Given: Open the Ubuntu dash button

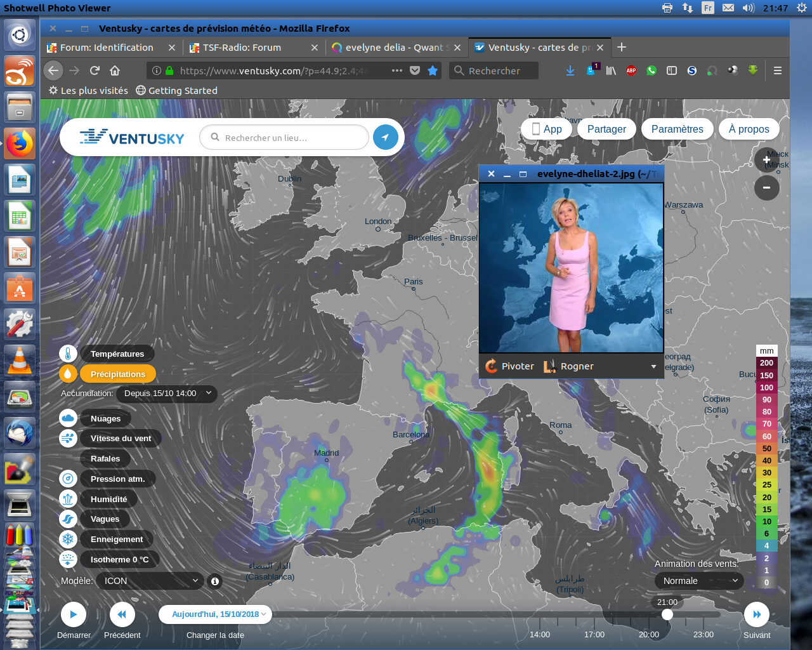Looking at the screenshot, I should tap(20, 34).
